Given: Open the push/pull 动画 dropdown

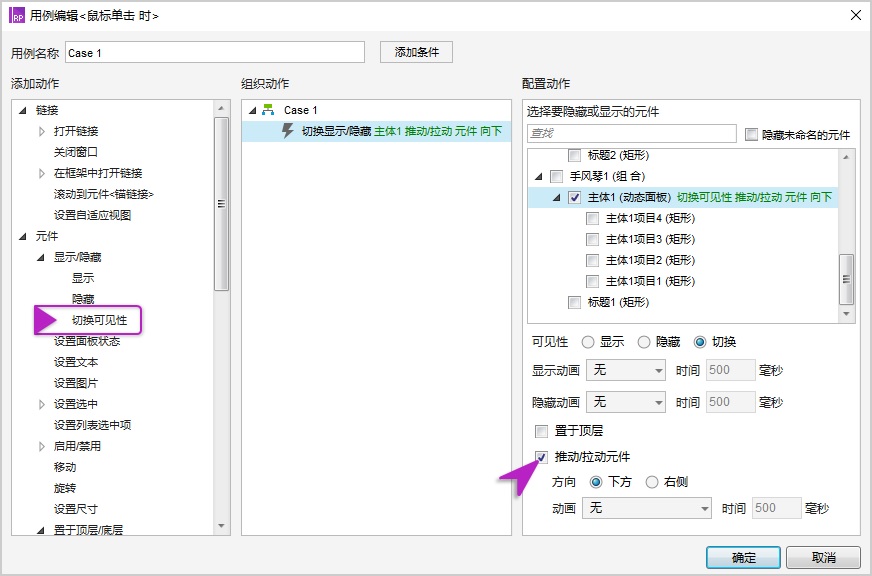Looking at the screenshot, I should click(647, 508).
